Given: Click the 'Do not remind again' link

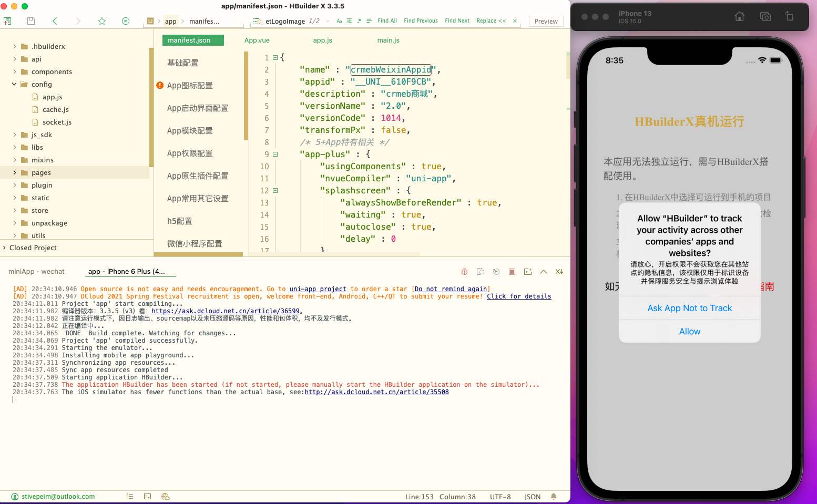Looking at the screenshot, I should pos(451,289).
